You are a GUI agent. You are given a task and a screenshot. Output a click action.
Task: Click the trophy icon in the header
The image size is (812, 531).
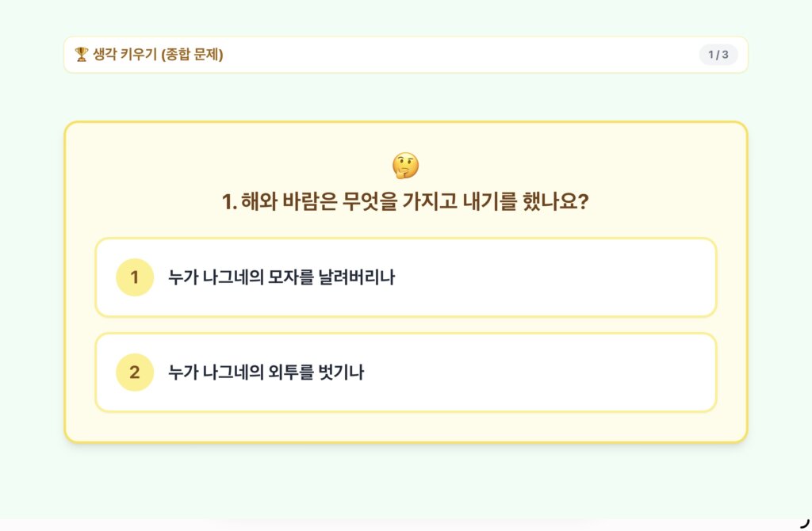click(82, 55)
